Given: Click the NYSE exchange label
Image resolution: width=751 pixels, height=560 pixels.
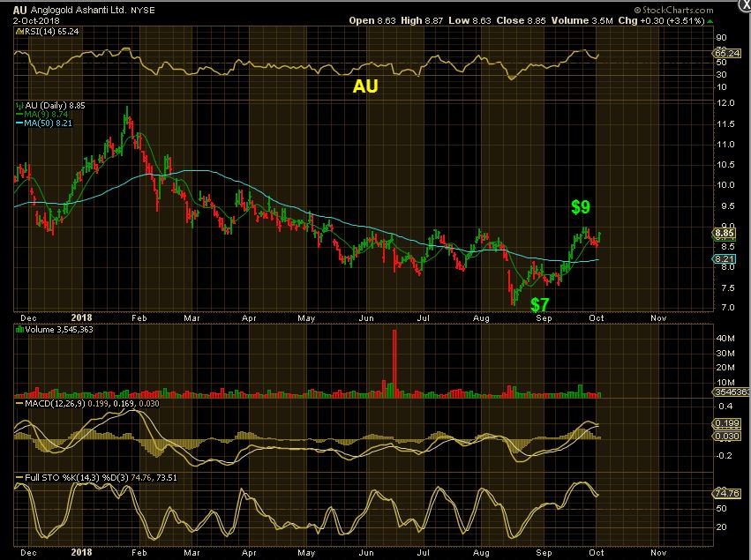Looking at the screenshot, I should pyautogui.click(x=143, y=10).
